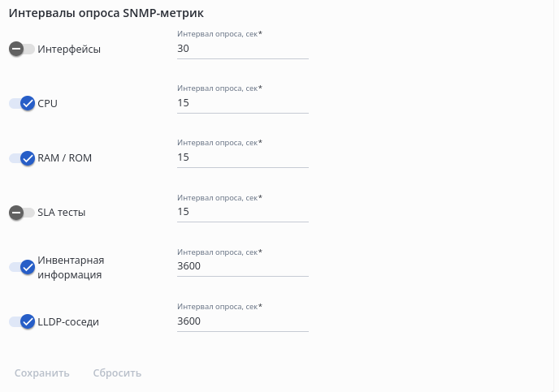The image size is (559, 392).
Task: Click the Интерфейсы interval field showing 30
Action: coord(242,49)
